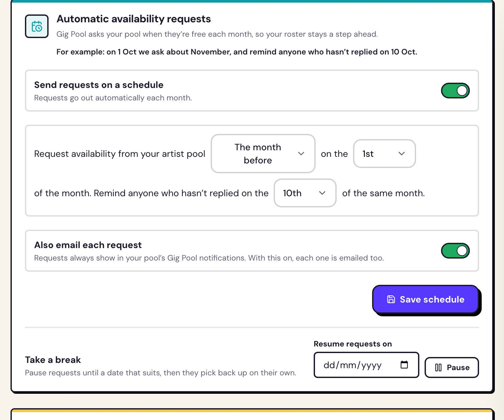Click the 'of the same month.' text
The image size is (504, 420).
point(383,193)
